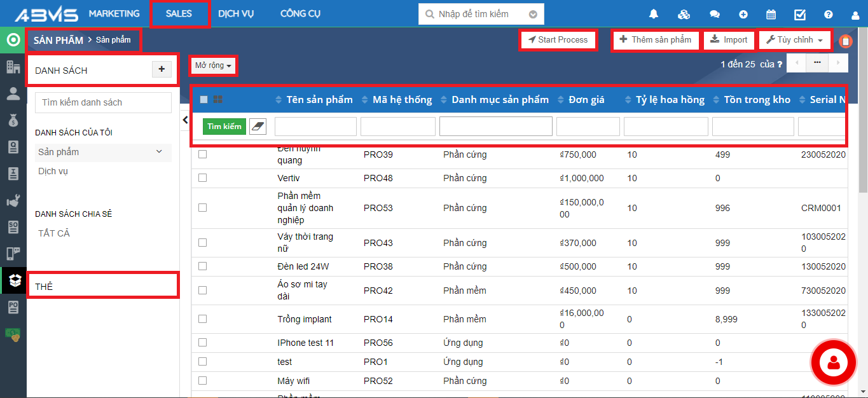Click the quick create plus icon
The height and width of the screenshot is (398, 868).
743,14
